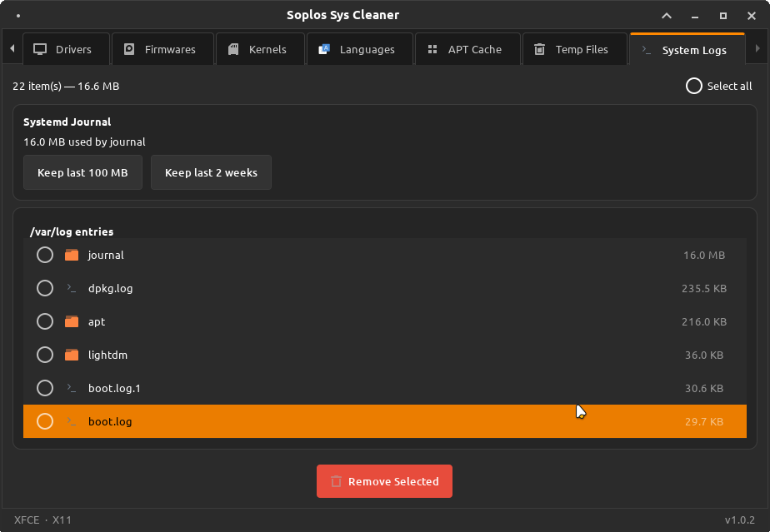The image size is (770, 532).
Task: Click the 16.0 MB used by journal text
Action: [x=84, y=142]
